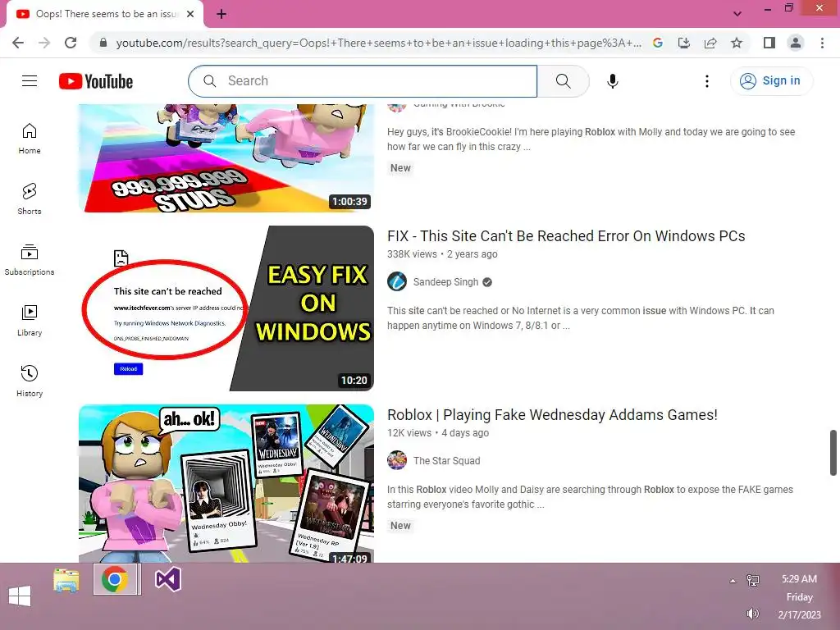
Task: Start voice search with microphone icon
Action: pyautogui.click(x=612, y=81)
